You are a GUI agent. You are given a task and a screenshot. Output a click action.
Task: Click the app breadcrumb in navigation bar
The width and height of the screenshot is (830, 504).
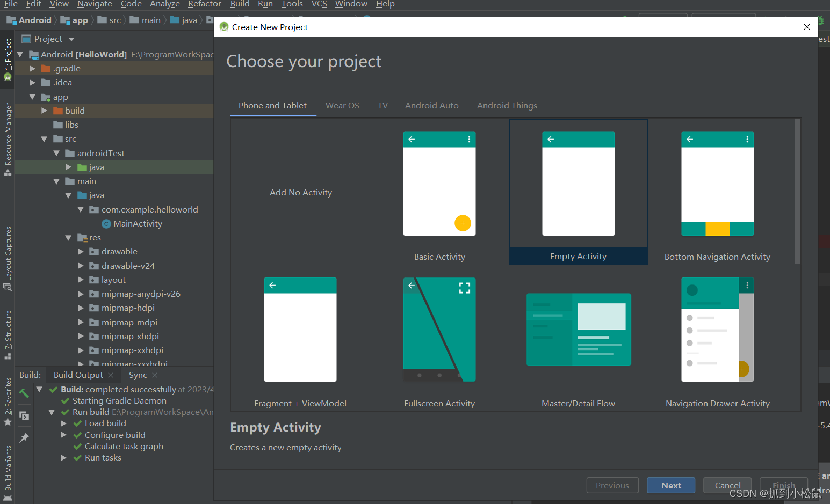pos(74,20)
